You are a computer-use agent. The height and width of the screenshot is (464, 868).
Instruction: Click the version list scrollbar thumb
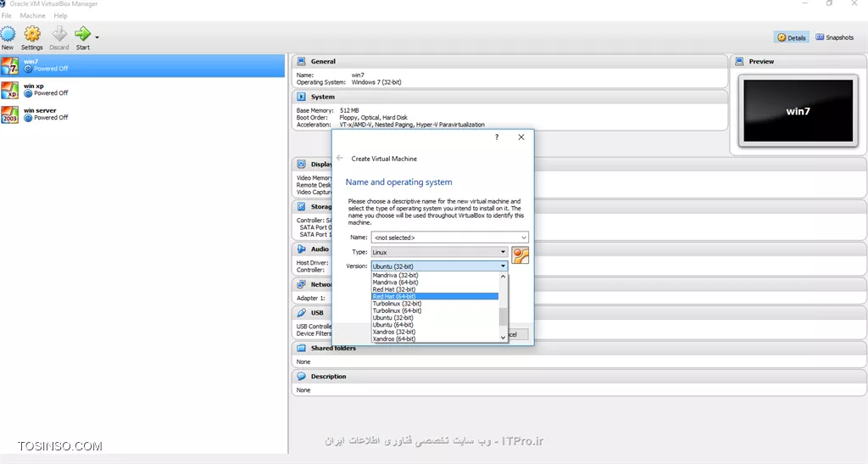pyautogui.click(x=503, y=316)
